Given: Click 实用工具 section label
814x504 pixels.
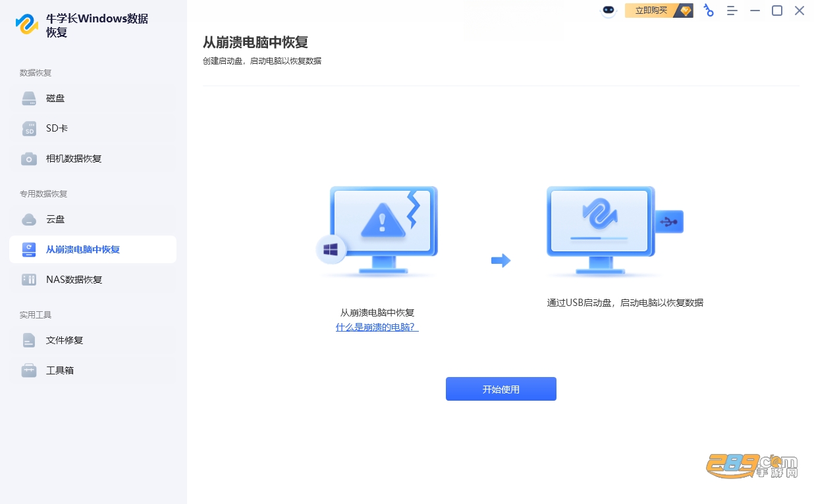Looking at the screenshot, I should (36, 315).
